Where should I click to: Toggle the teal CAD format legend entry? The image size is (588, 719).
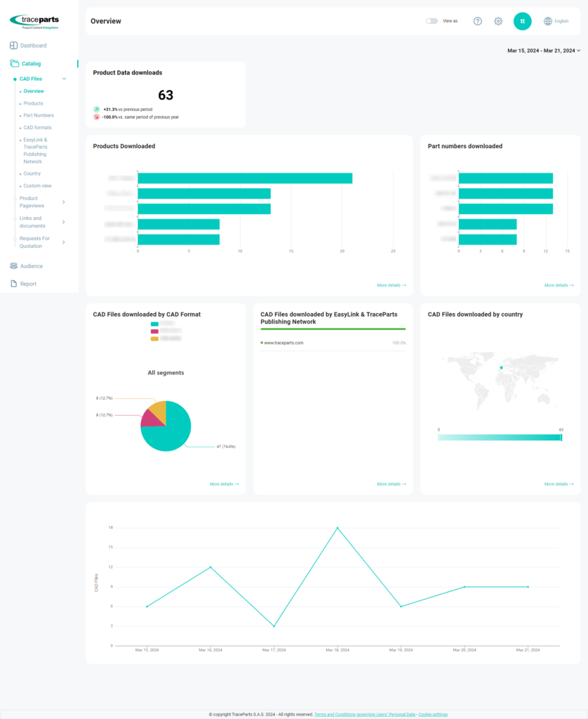tap(155, 324)
